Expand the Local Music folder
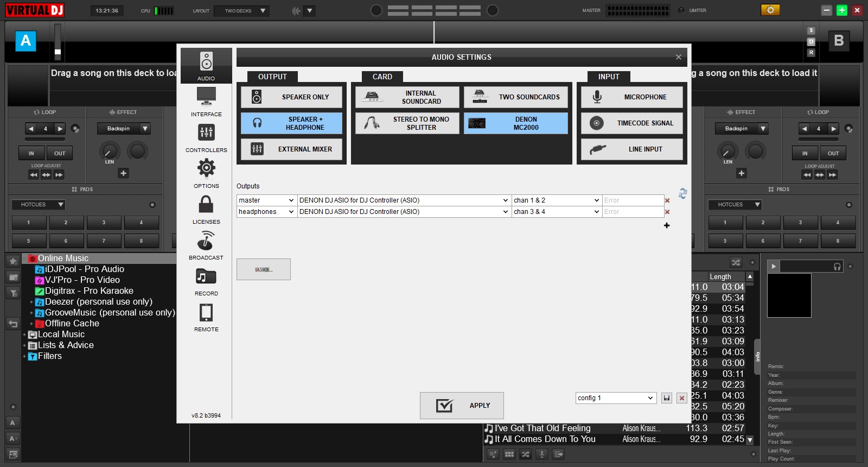Image resolution: width=868 pixels, height=467 pixels. (x=24, y=335)
